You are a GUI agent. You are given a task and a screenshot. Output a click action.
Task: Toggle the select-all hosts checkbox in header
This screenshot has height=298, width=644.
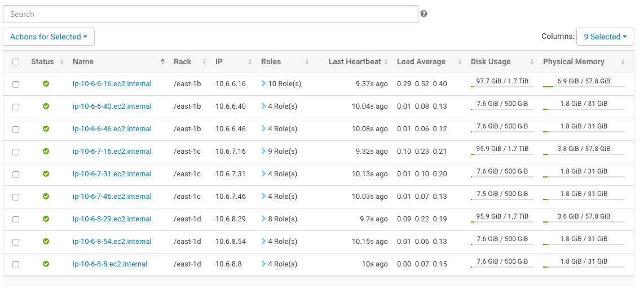(x=16, y=62)
